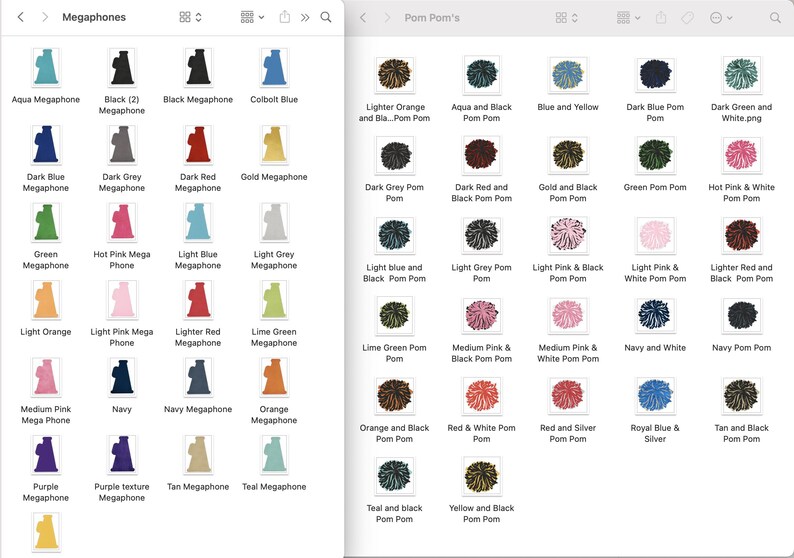Select Dark Red Megaphone file icon

pyautogui.click(x=198, y=144)
